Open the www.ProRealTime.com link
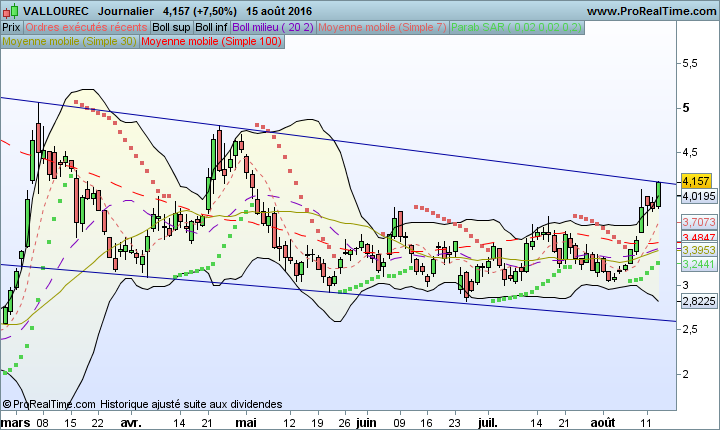 [652, 11]
